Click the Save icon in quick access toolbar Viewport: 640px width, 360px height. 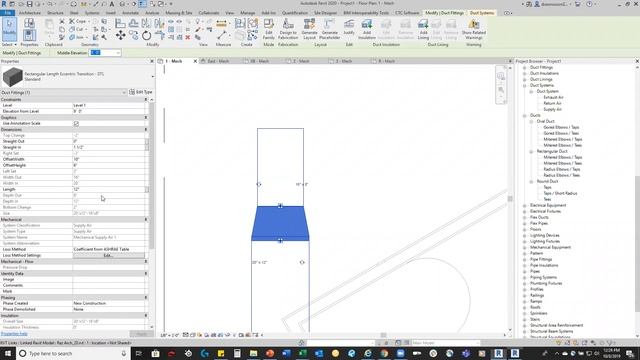29,4
